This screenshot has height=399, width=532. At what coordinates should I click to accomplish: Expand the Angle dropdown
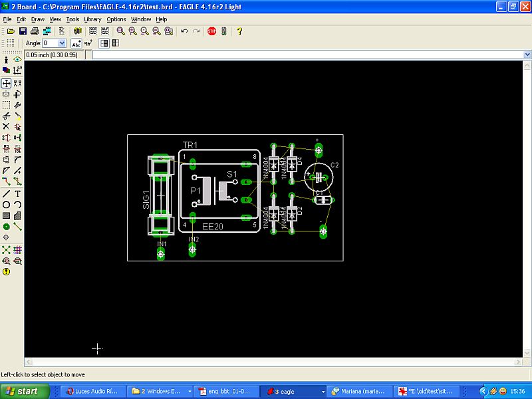click(x=62, y=43)
